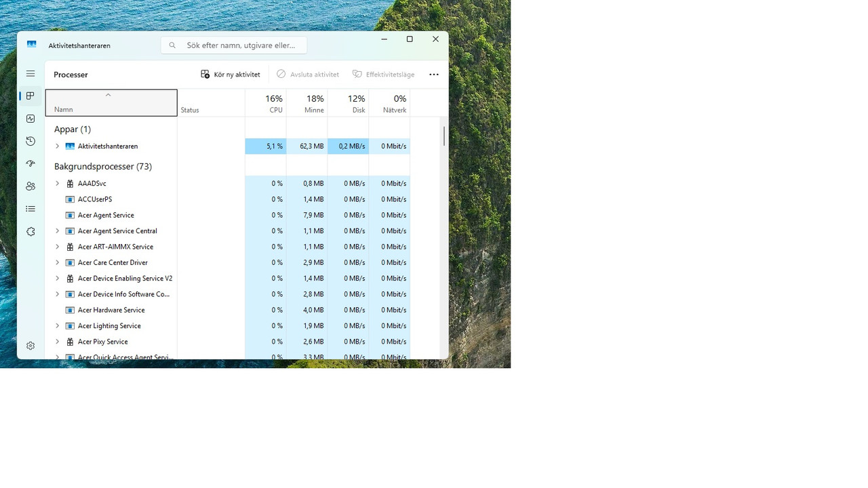Click Effektivitetsläge button
Screen dimensions: 868x488
click(384, 75)
